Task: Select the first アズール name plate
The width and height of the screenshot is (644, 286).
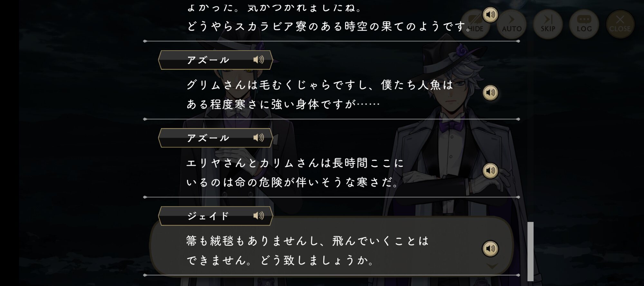Action: click(215, 60)
